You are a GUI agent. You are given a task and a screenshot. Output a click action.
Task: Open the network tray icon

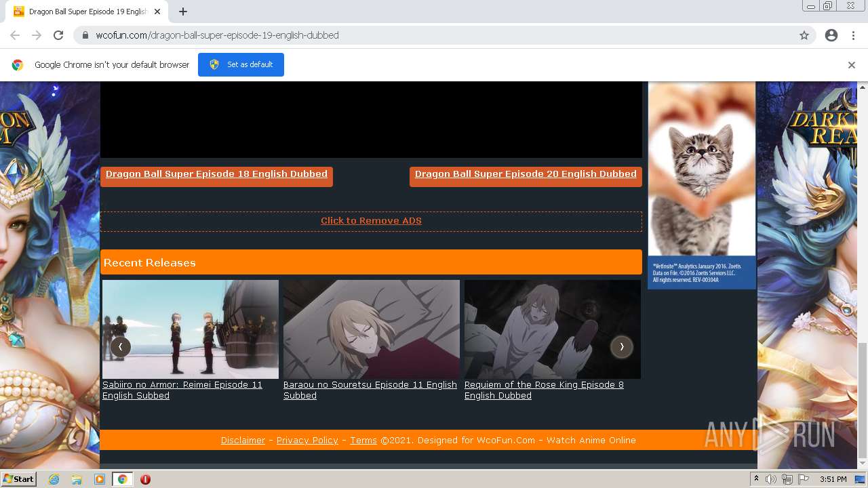(x=787, y=479)
